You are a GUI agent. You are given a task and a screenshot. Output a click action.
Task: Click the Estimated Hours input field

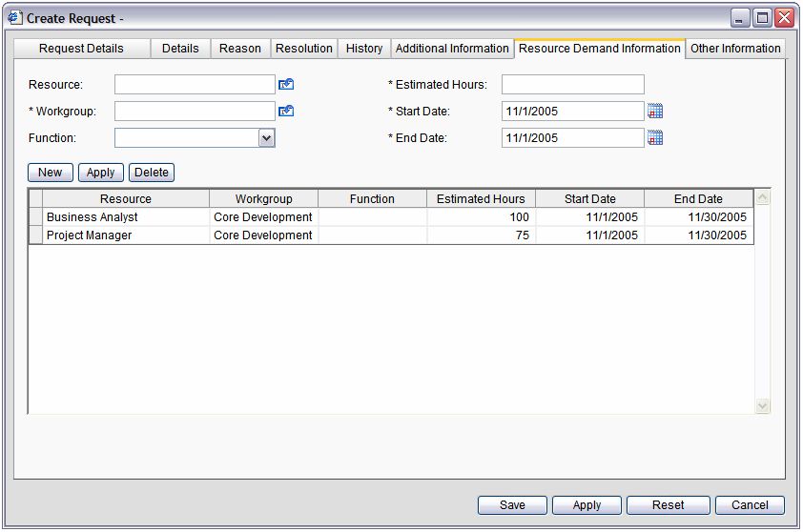(572, 85)
